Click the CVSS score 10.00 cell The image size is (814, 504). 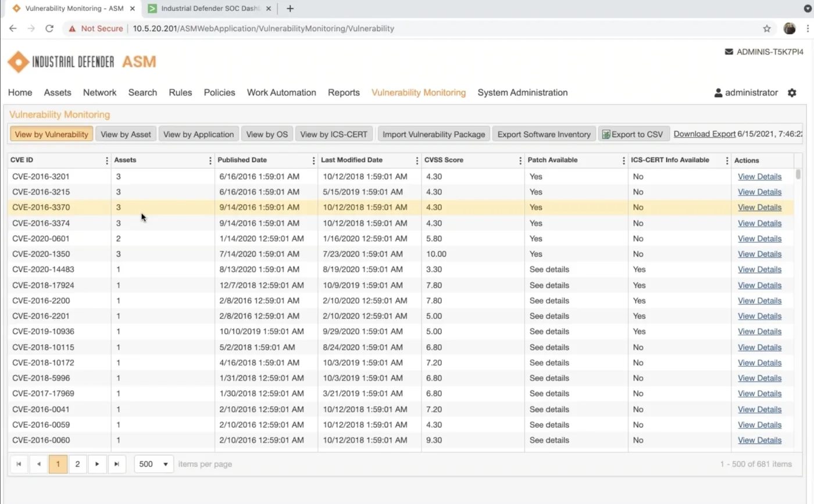pos(473,254)
